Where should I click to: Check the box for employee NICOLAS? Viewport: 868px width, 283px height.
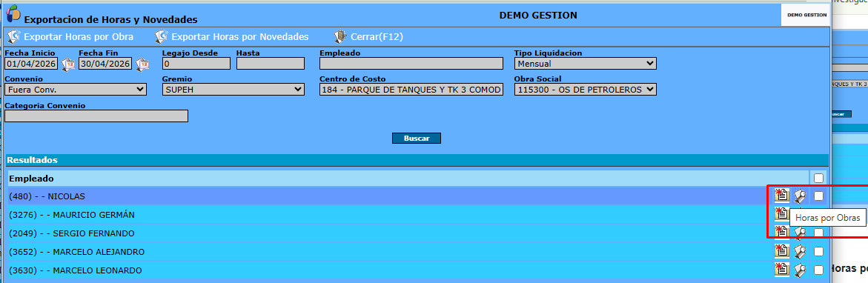819,196
